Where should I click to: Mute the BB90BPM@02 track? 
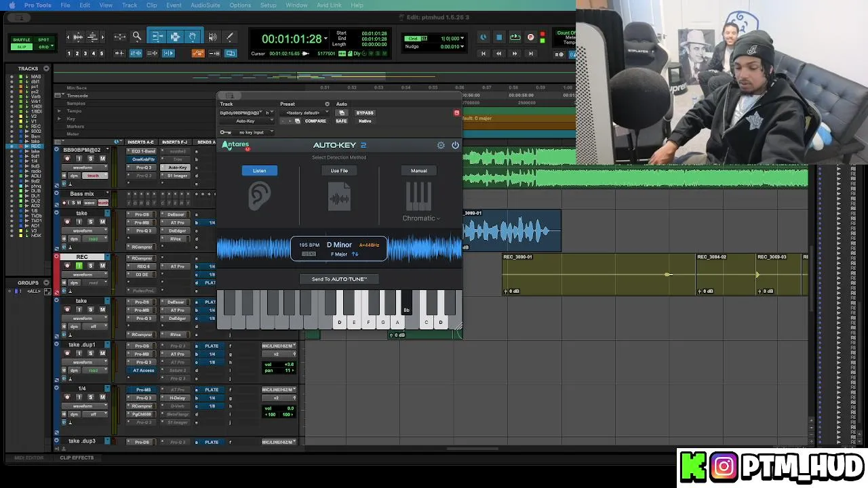[x=102, y=159]
